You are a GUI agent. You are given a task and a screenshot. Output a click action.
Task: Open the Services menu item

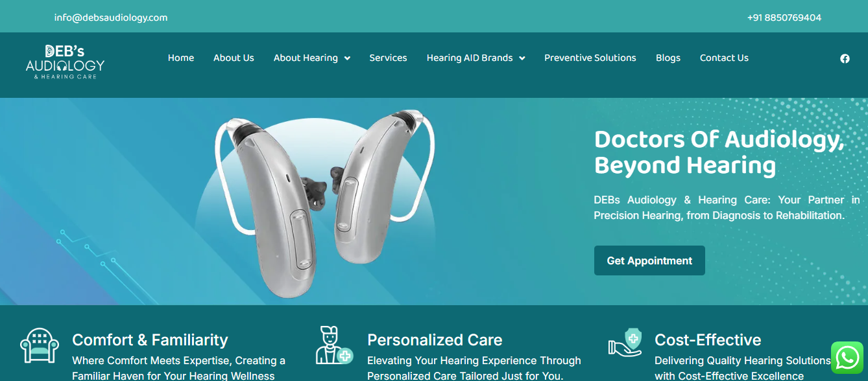[388, 58]
